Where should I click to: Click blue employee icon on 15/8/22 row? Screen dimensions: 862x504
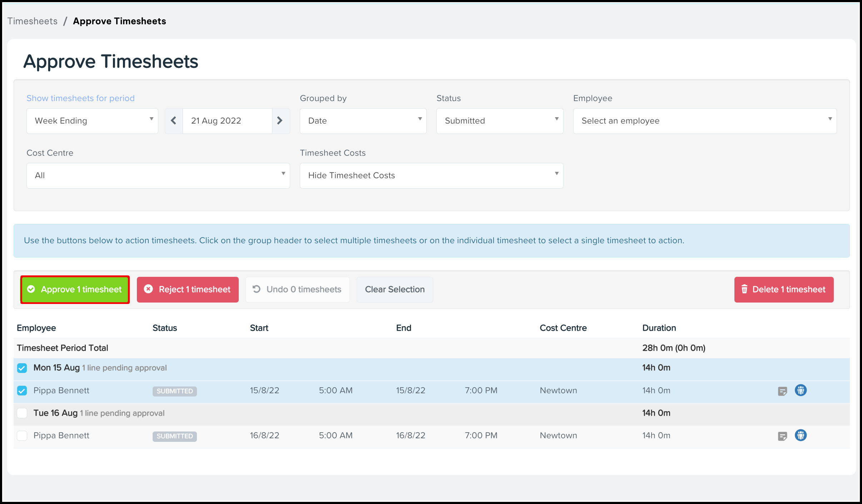point(801,390)
